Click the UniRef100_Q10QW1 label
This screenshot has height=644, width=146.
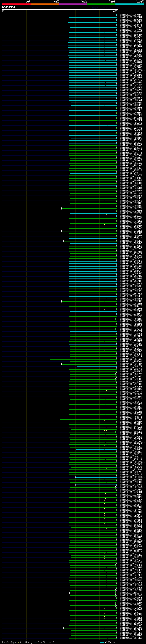pyautogui.click(x=131, y=42)
